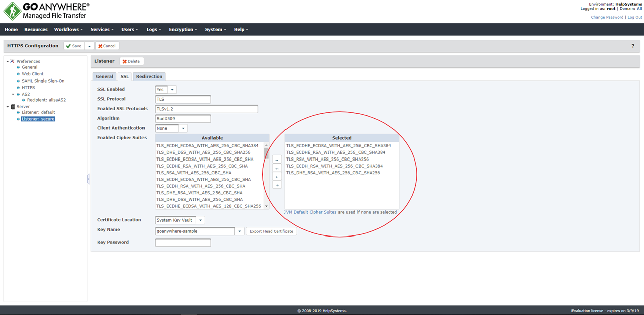
Task: Click the Change Password link
Action: pos(607,17)
